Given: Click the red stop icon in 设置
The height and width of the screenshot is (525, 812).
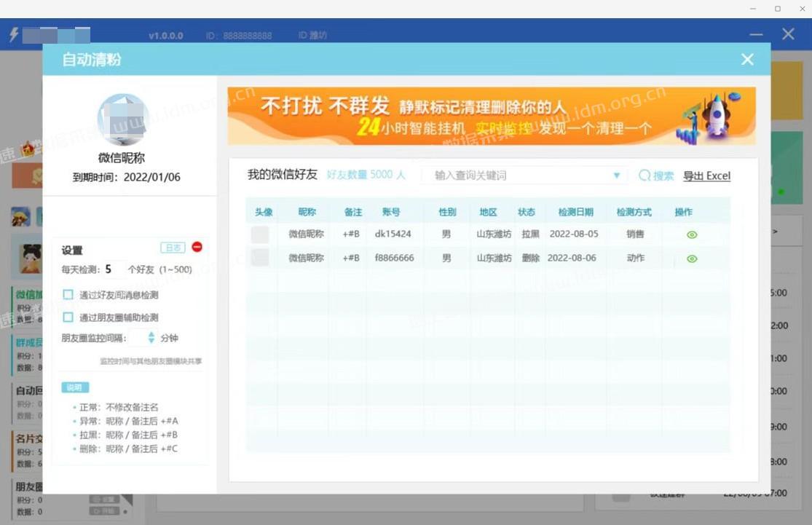Looking at the screenshot, I should 197,247.
